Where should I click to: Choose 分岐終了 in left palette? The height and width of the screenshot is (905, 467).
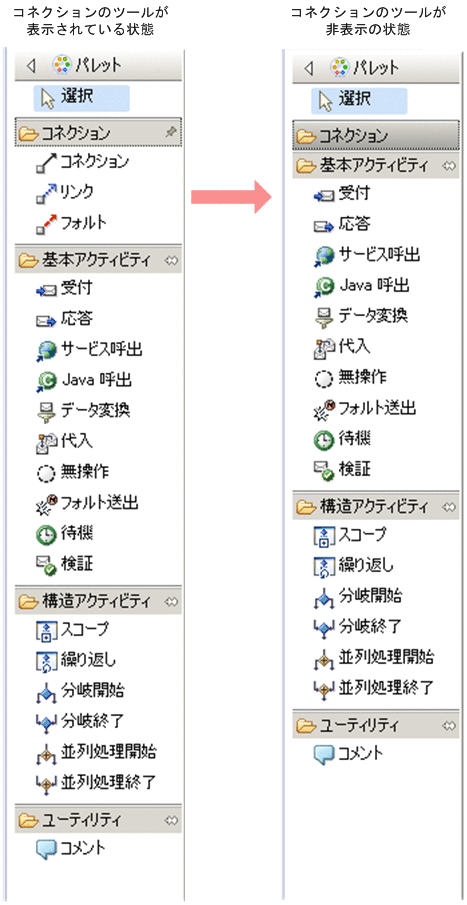tap(80, 721)
